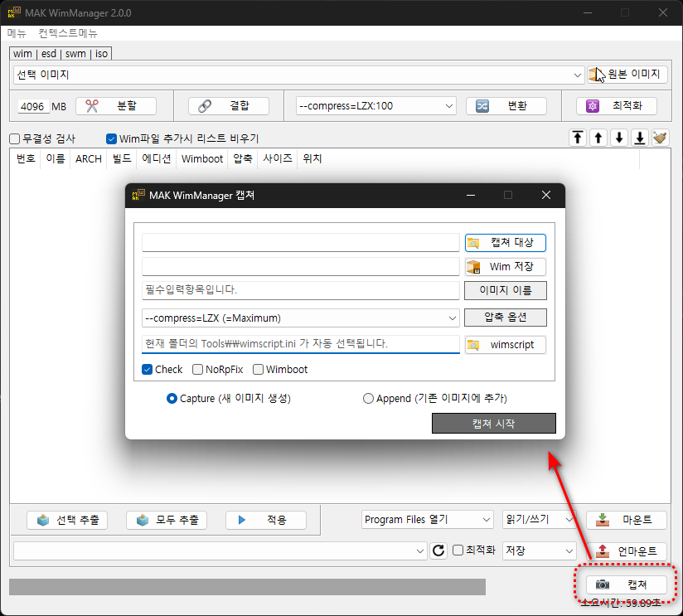Open the 컨텍스트메뉴 menu
Image resolution: width=683 pixels, height=616 pixels.
point(67,33)
